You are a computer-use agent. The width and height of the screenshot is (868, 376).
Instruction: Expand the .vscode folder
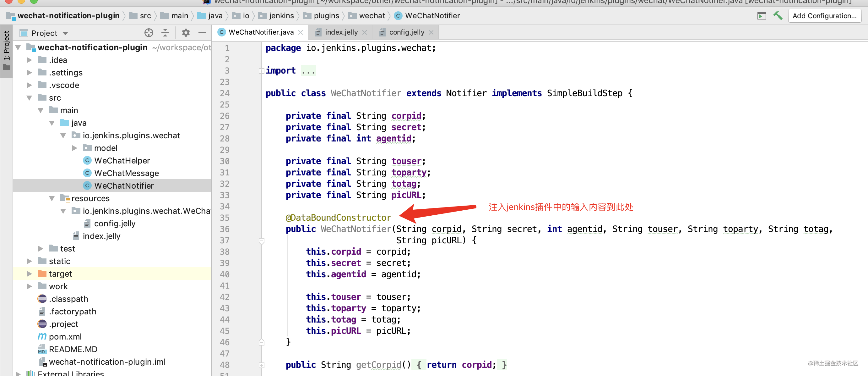[x=29, y=85]
